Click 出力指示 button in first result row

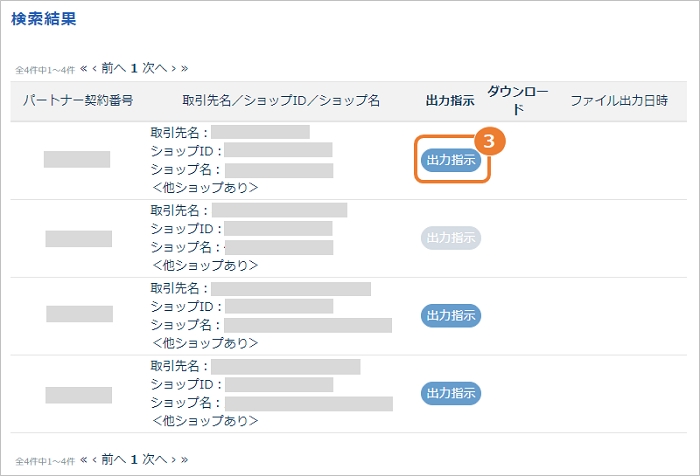click(451, 160)
